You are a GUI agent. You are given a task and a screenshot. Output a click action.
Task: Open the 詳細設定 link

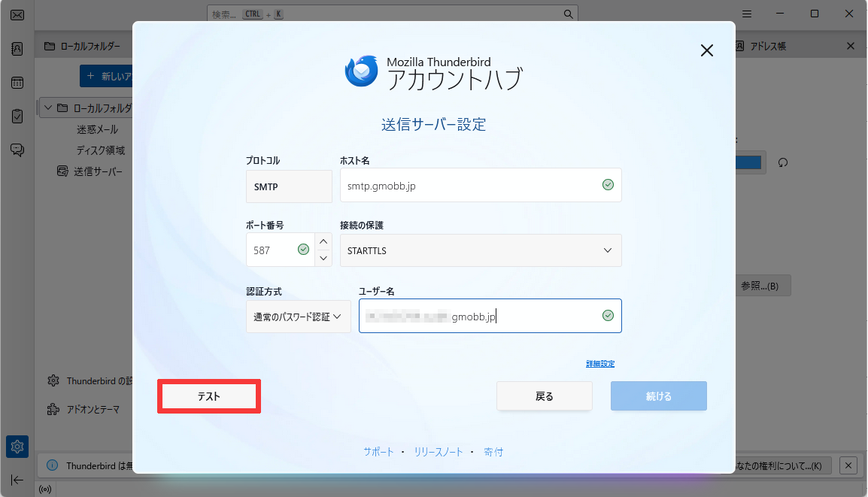599,363
